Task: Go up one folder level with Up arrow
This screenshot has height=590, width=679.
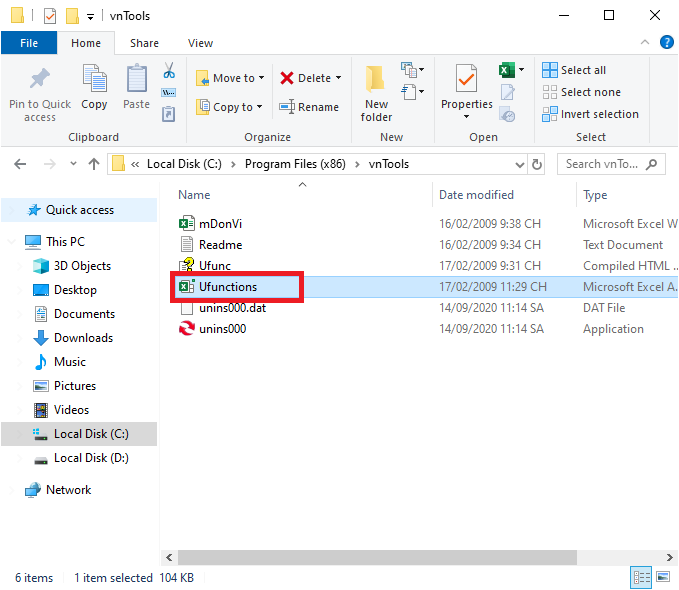Action: click(x=94, y=164)
